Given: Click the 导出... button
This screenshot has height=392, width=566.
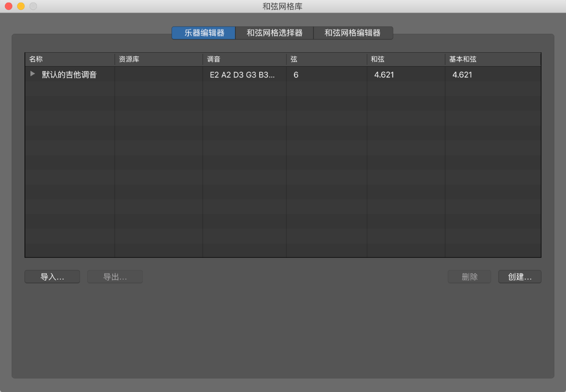Looking at the screenshot, I should tap(115, 277).
